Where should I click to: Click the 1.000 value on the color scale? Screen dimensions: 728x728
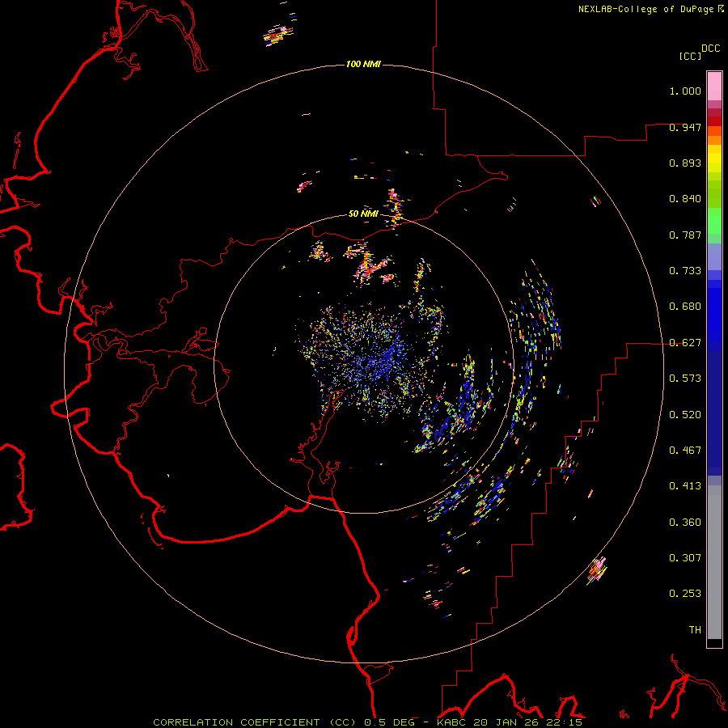click(685, 91)
